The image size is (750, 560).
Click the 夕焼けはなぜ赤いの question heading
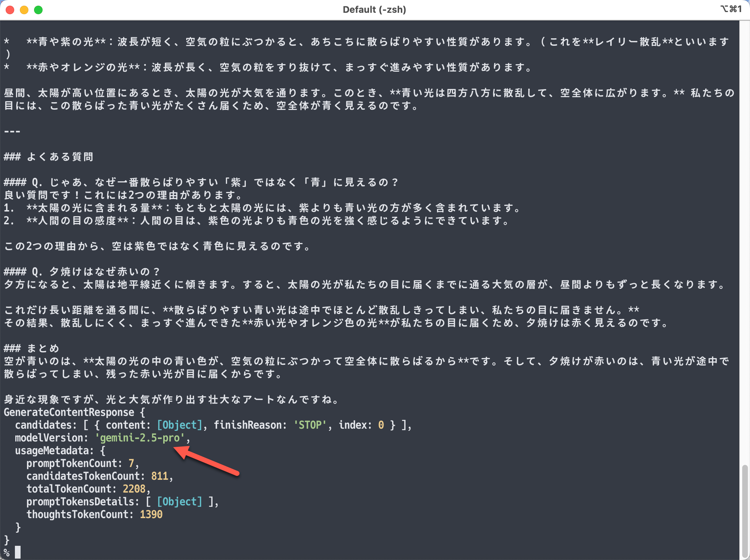pyautogui.click(x=82, y=271)
